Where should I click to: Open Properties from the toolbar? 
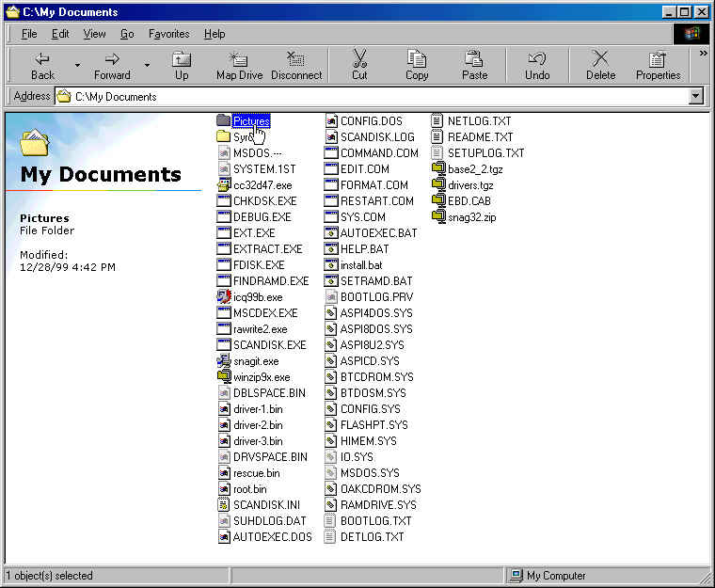point(658,59)
